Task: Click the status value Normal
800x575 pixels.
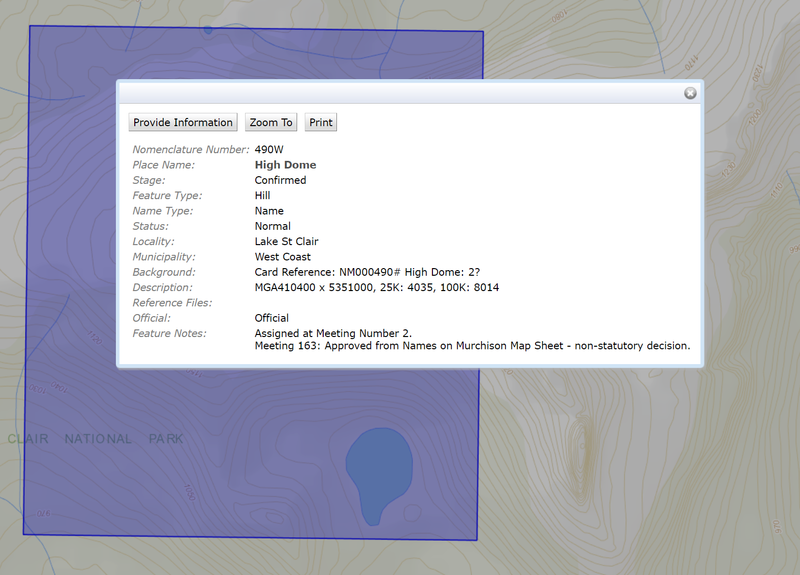Action: tap(272, 226)
